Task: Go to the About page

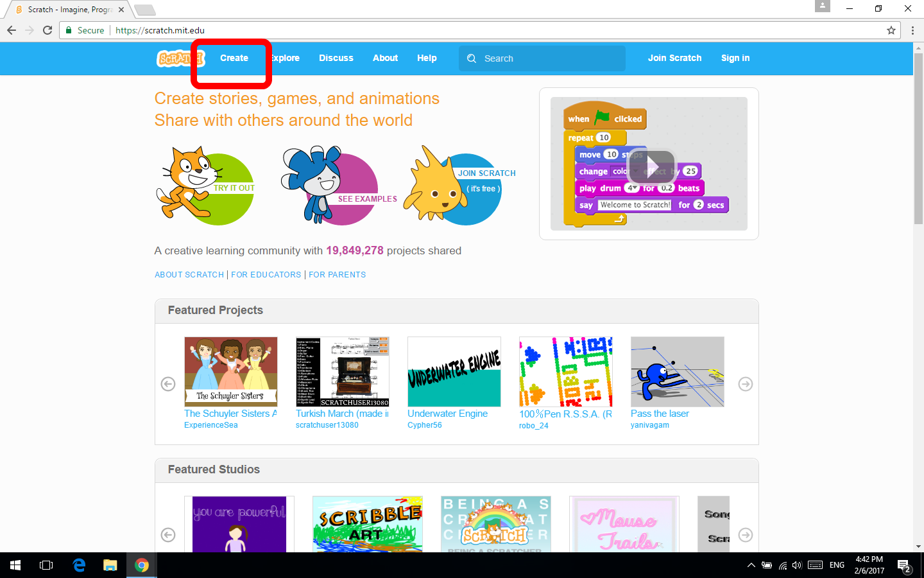Action: (x=385, y=58)
